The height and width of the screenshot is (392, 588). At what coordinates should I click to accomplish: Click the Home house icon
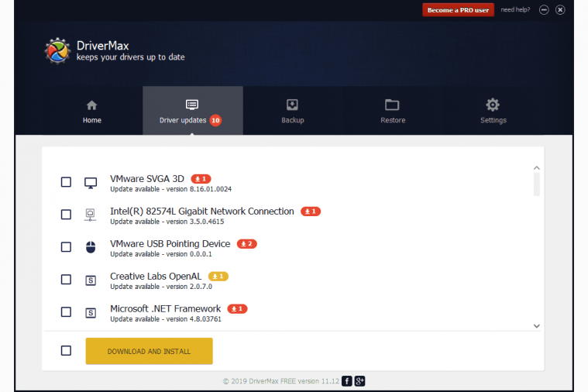(x=92, y=105)
